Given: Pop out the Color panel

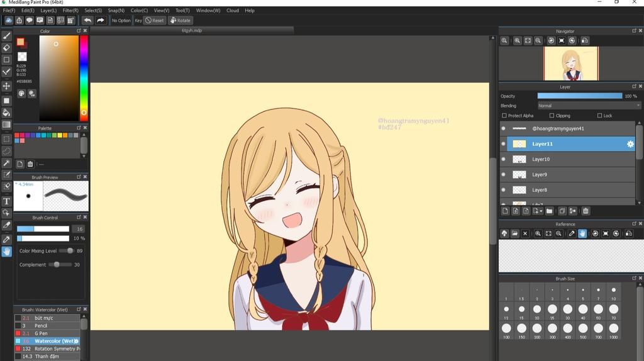Looking at the screenshot, I should [79, 31].
